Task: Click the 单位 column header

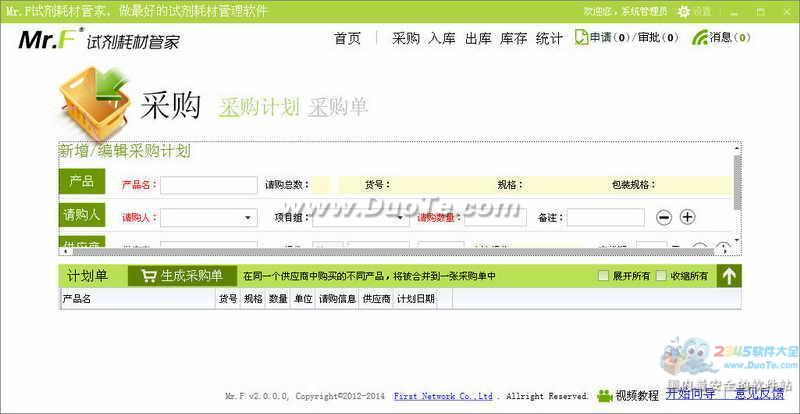Action: (x=303, y=299)
